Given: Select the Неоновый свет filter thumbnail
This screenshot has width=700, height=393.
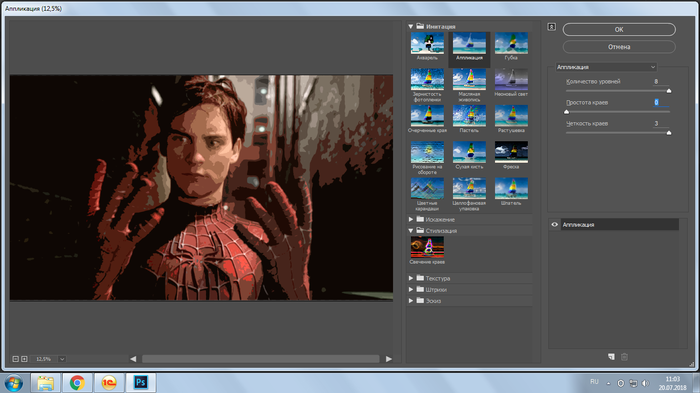Looking at the screenshot, I should tap(511, 79).
